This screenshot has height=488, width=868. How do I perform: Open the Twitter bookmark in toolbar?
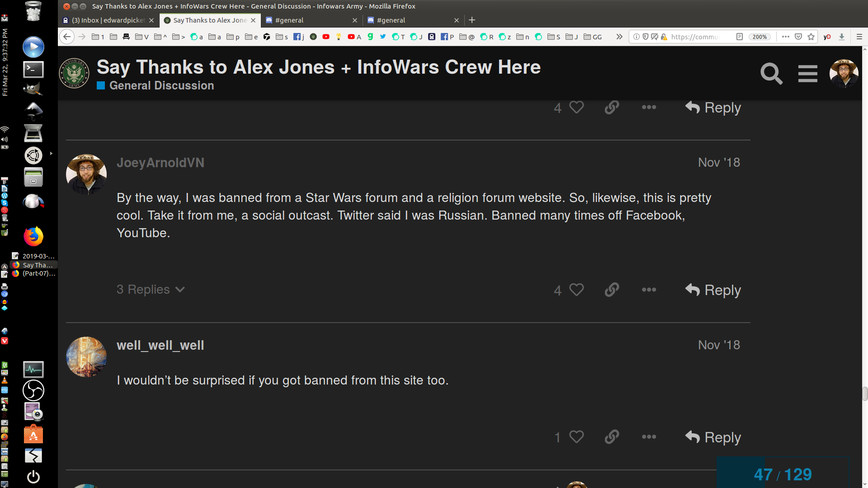pos(383,37)
